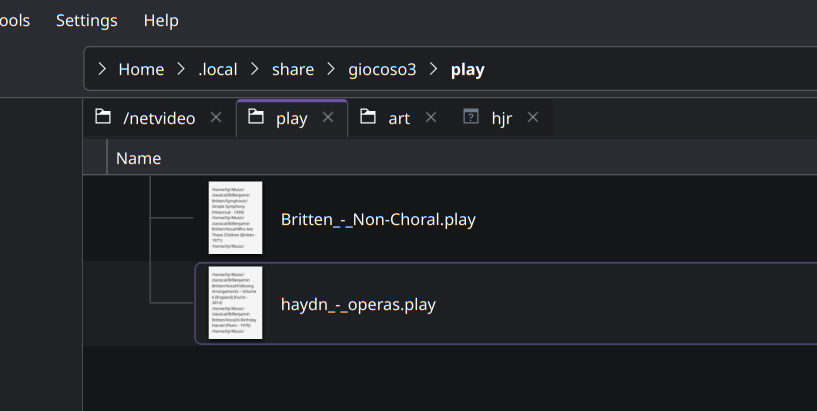Click the folder icon on the art tab

tap(368, 117)
